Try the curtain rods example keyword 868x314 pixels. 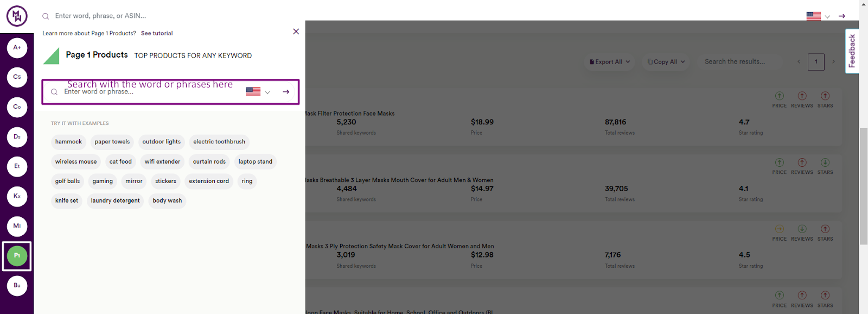(209, 162)
